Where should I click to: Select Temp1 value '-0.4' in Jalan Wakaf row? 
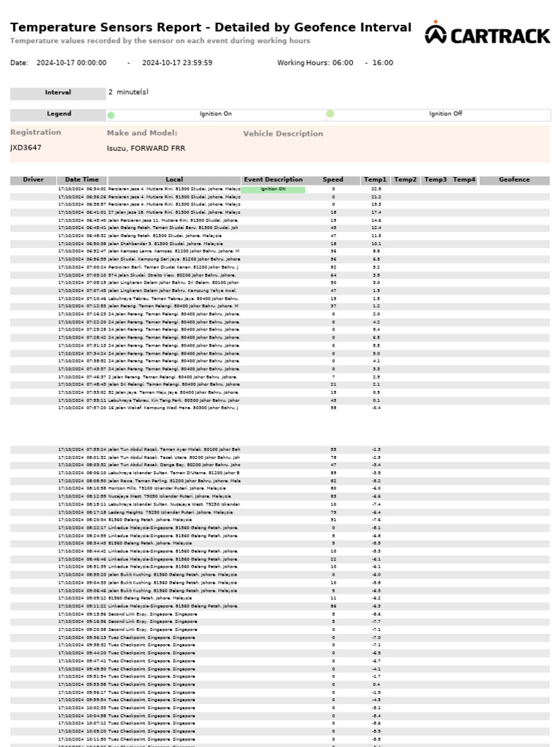[376, 409]
